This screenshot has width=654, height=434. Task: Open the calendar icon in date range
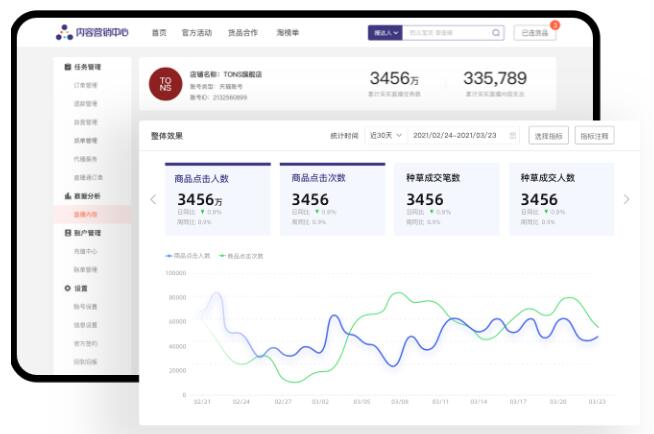coord(513,135)
